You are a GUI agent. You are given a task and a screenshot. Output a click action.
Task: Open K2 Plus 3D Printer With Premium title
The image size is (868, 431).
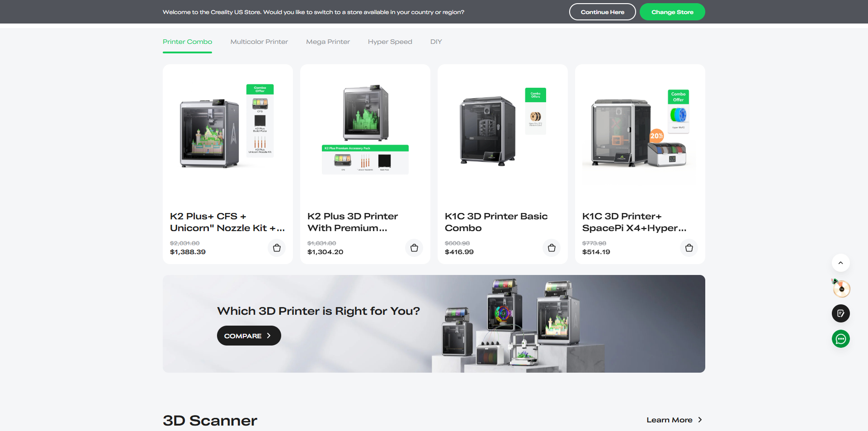click(353, 222)
